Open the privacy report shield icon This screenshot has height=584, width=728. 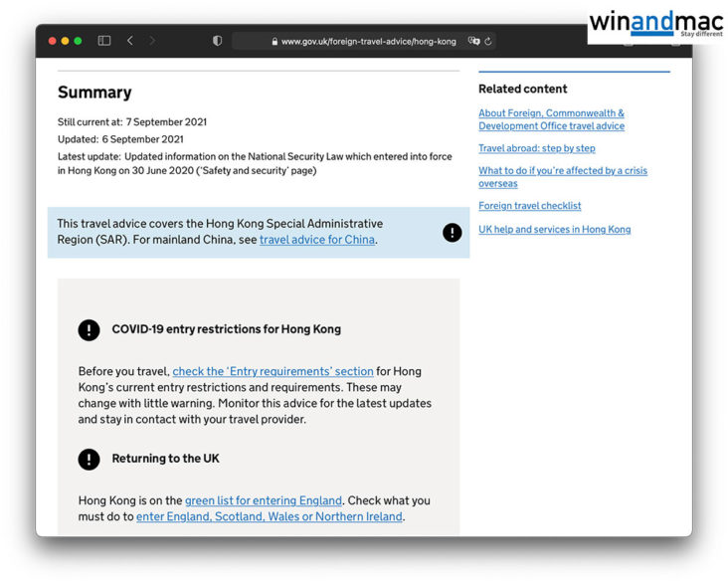pos(218,41)
